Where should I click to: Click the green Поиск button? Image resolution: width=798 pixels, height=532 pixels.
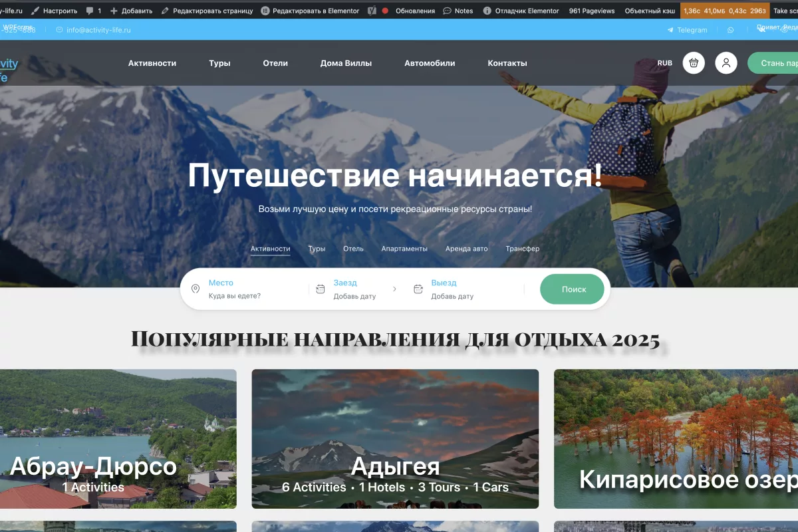coord(573,289)
